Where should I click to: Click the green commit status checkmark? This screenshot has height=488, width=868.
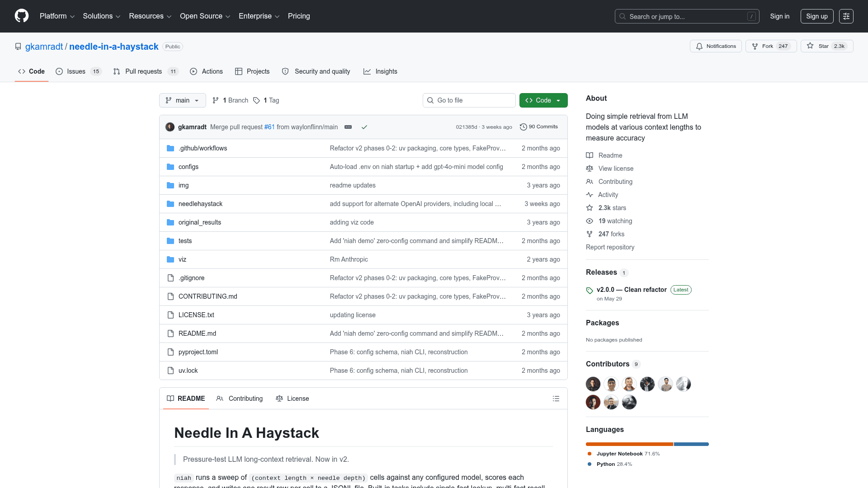364,127
